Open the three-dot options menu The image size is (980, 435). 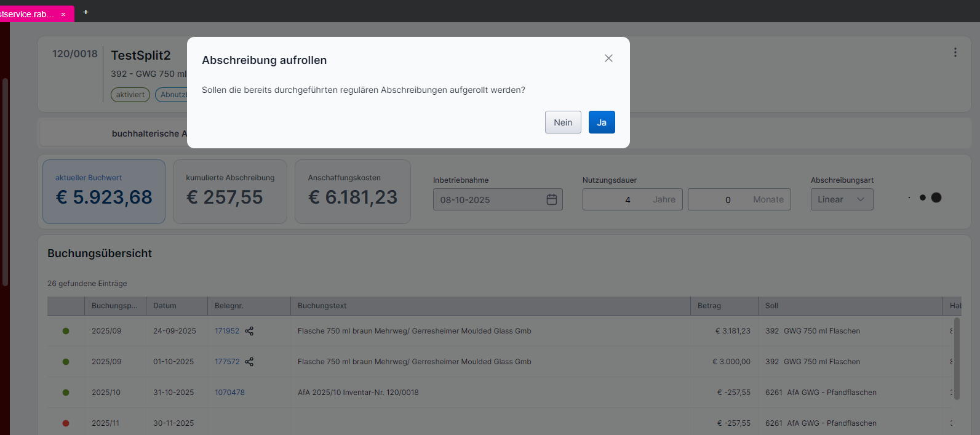(955, 53)
